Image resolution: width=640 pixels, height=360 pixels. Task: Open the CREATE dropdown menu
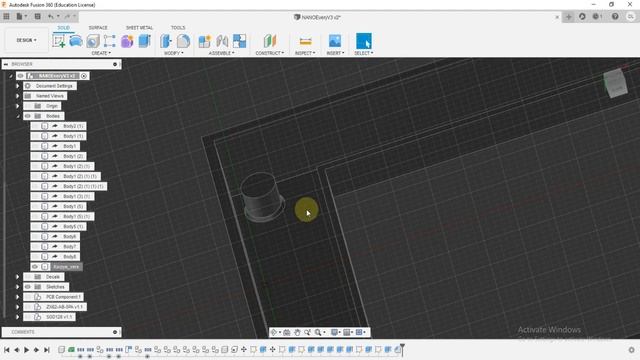[x=101, y=53]
